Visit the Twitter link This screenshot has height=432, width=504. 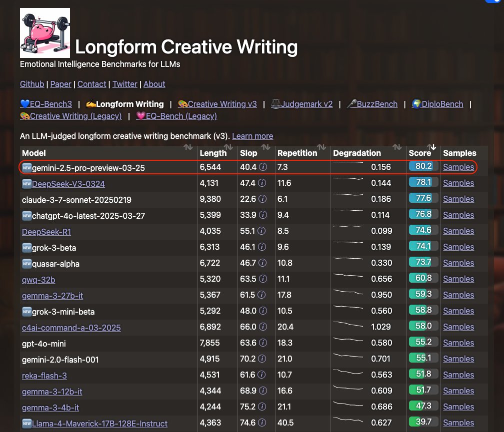(x=124, y=84)
